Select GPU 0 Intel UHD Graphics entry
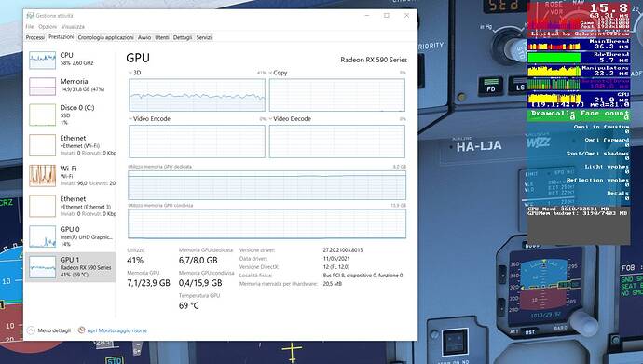Screen dimensions: 643x364 click(70, 236)
